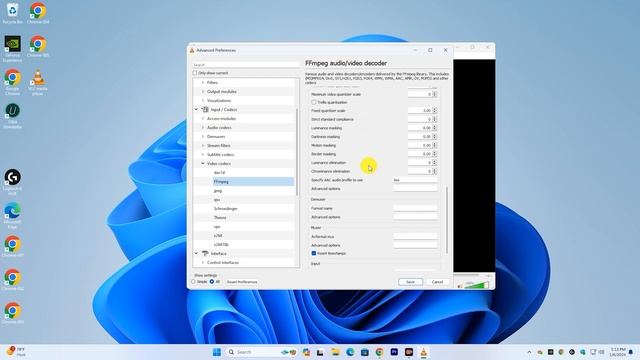The height and width of the screenshot is (360, 640).
Task: Open the notification bell in the tray
Action: pos(631,352)
